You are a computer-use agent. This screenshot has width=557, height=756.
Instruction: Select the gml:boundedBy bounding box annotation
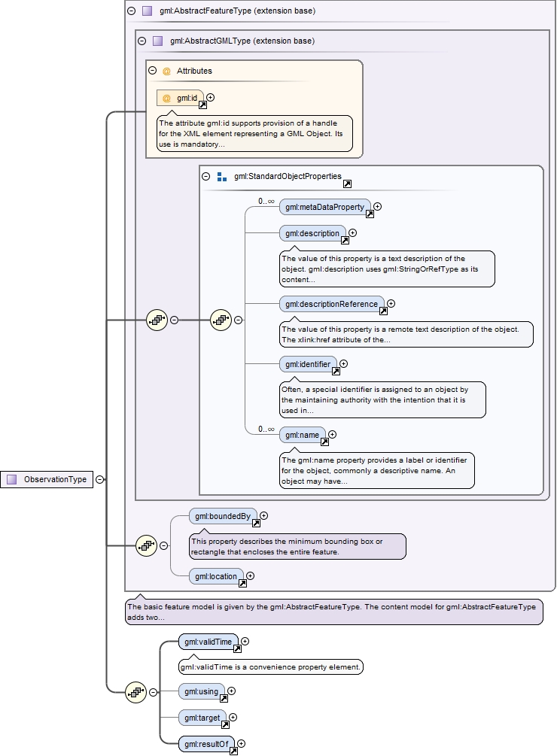297,546
